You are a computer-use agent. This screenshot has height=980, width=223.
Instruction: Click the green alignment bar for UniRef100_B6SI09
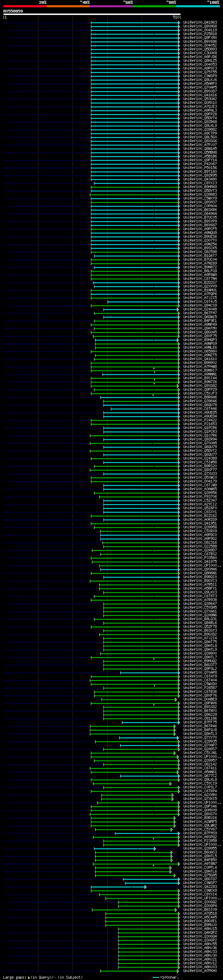[x=134, y=910]
